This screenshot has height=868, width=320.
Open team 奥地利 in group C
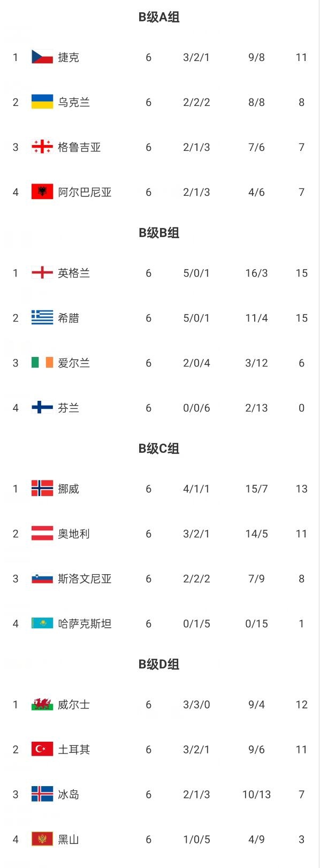click(74, 534)
